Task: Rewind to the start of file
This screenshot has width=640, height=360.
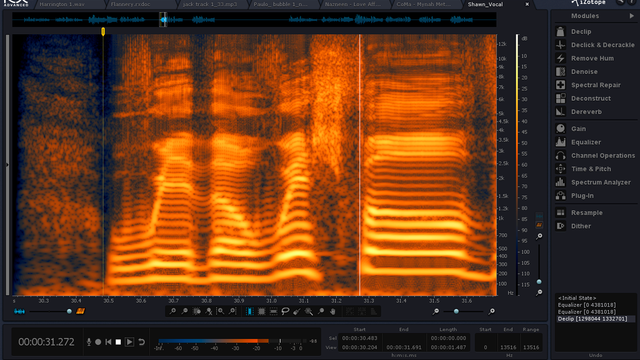Action: pyautogui.click(x=108, y=342)
